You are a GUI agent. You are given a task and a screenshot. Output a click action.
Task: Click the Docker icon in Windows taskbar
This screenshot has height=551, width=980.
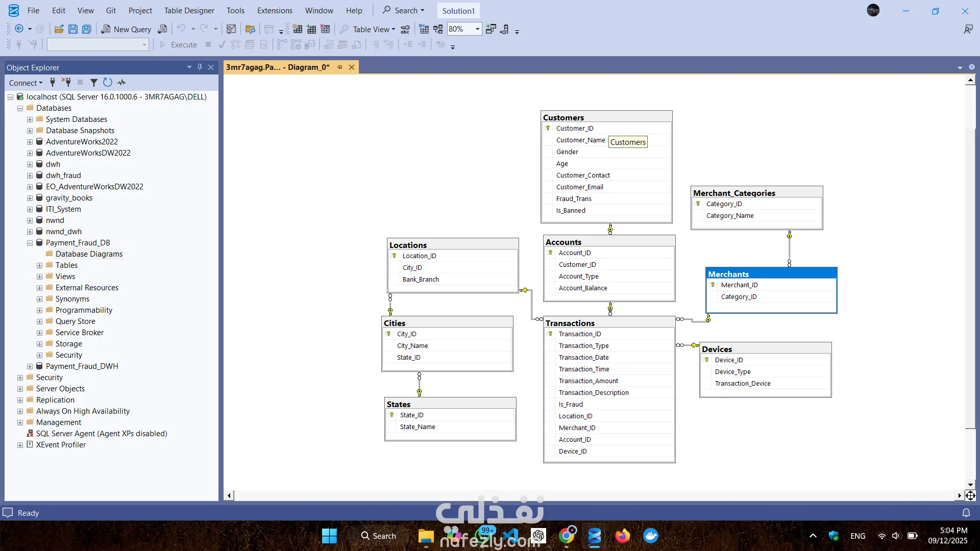click(x=650, y=536)
